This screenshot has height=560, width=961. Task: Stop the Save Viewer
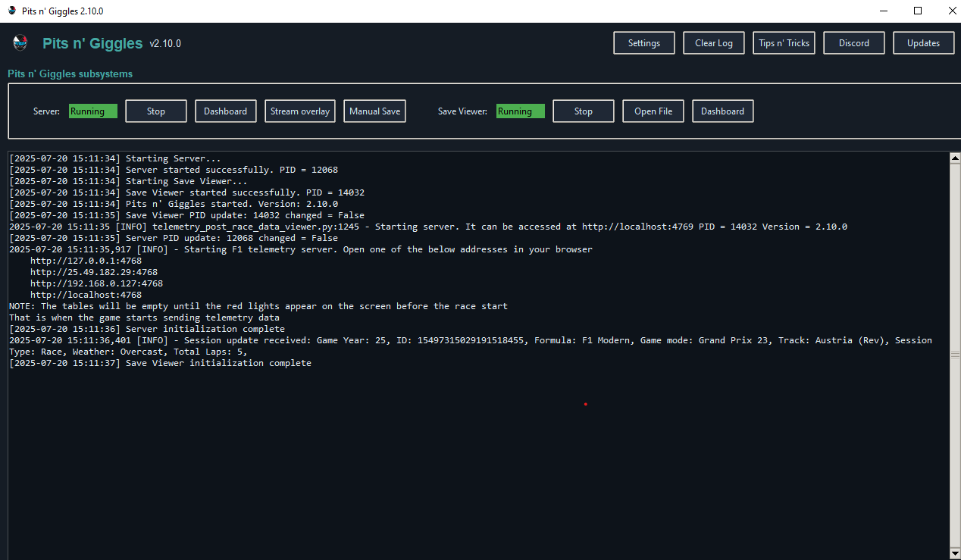click(583, 111)
